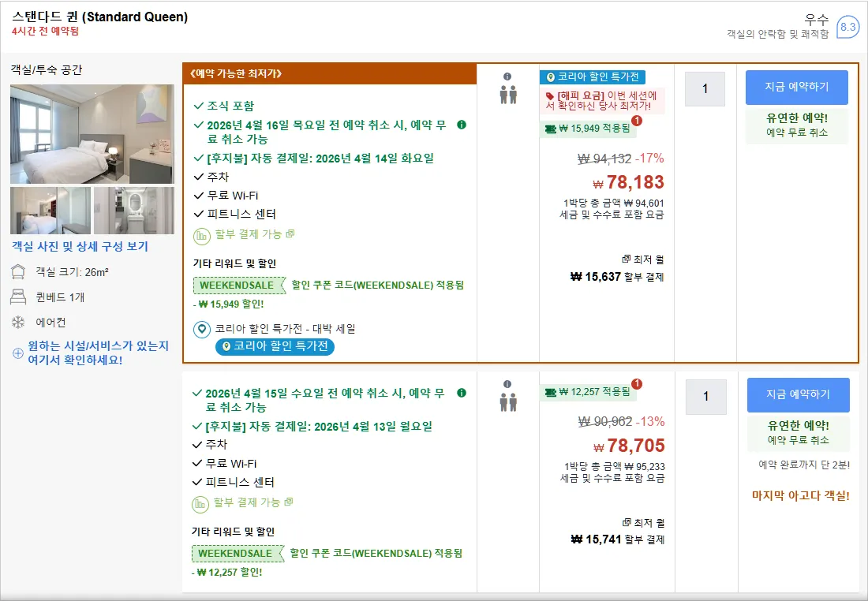Click the location pin icon for Korea sale
Image resolution: width=868 pixels, height=601 pixels.
[x=202, y=329]
